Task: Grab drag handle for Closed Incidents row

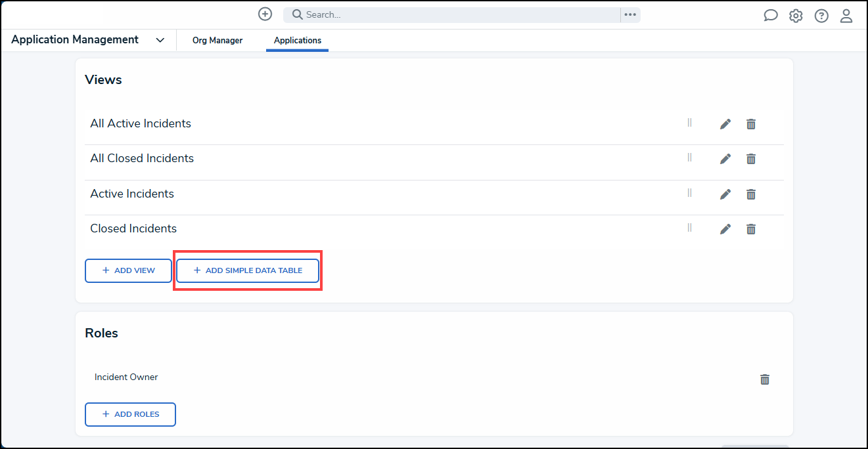Action: pyautogui.click(x=689, y=227)
